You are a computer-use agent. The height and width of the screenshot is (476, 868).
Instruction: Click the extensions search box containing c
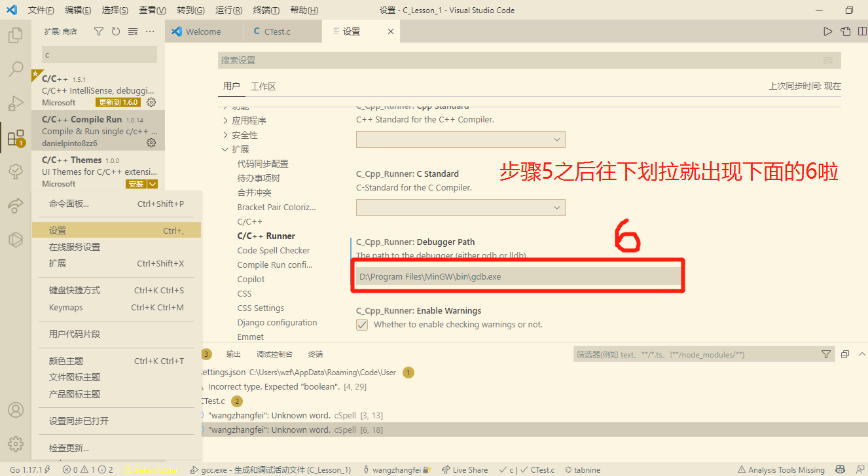click(99, 54)
